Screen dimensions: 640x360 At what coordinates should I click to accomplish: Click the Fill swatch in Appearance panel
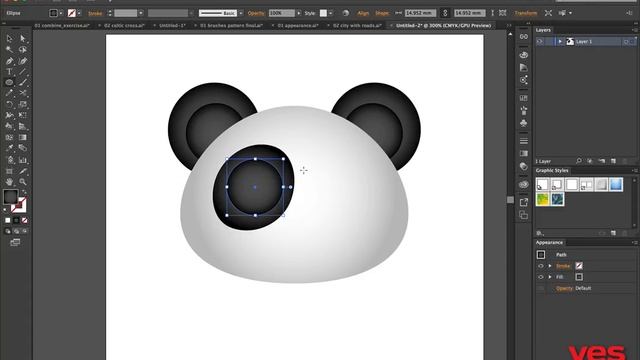coord(579,277)
